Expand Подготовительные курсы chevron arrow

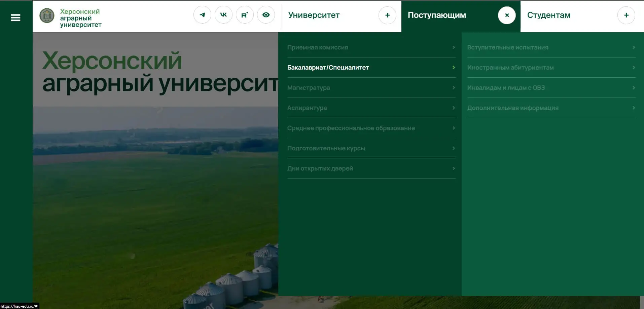(x=454, y=148)
